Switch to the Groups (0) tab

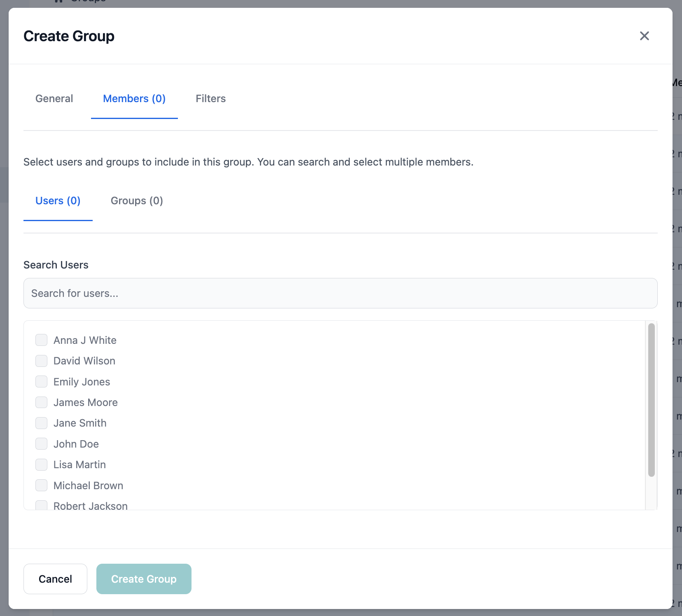tap(136, 201)
